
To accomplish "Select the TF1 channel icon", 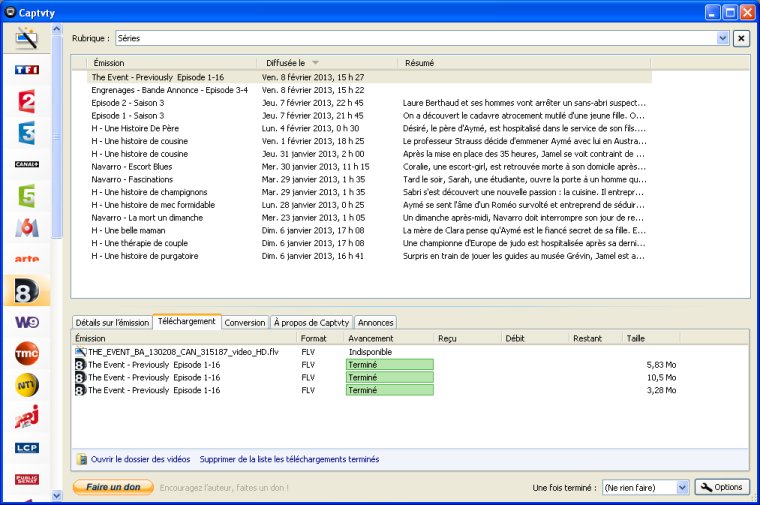I will click(27, 70).
